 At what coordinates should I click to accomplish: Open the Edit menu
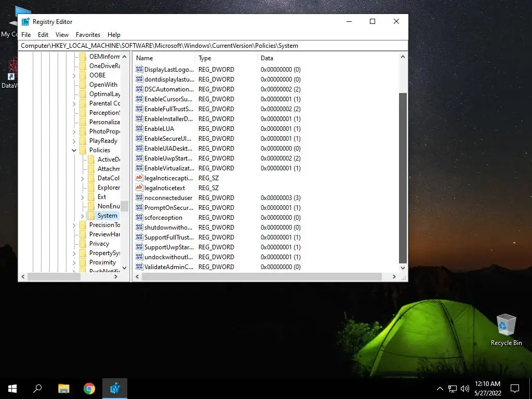43,35
